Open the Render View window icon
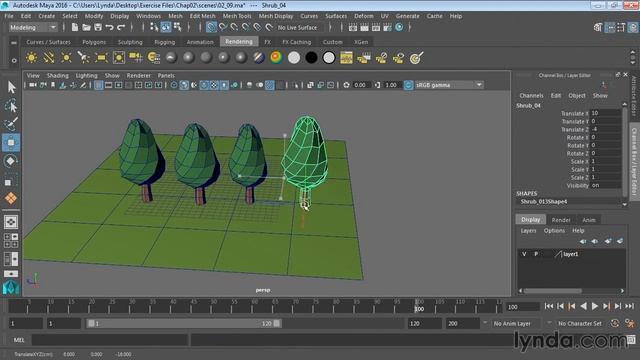This screenshot has width=640, height=360. (353, 27)
